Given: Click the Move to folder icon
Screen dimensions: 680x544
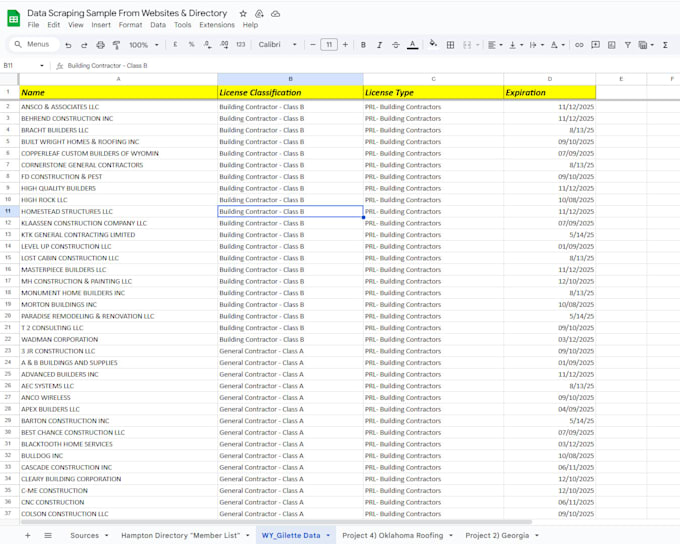Looking at the screenshot, I should 259,14.
